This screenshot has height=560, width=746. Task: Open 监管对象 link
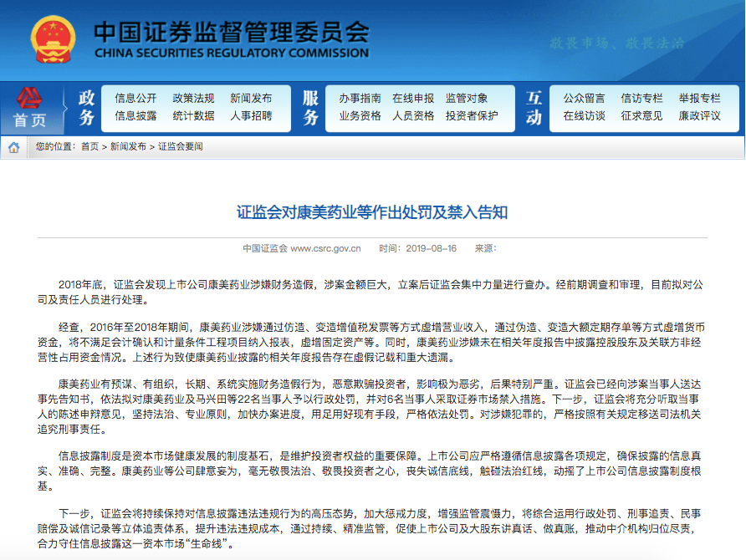[x=467, y=99]
